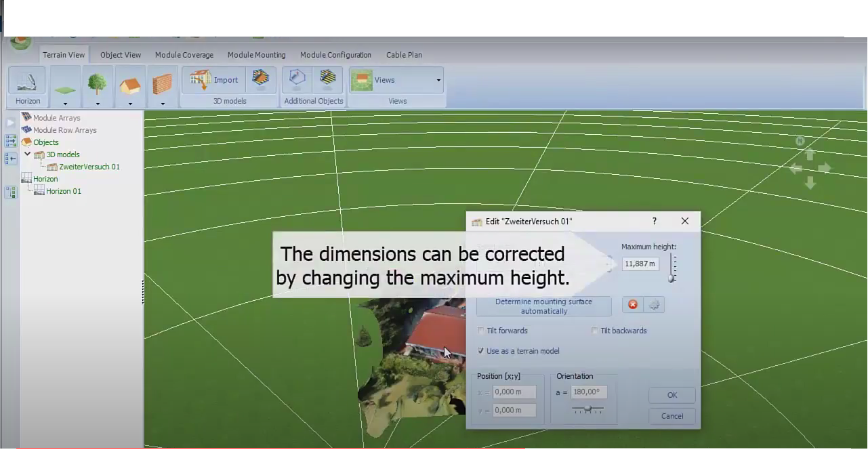Click the expand-tree icon in left strip

(11, 141)
